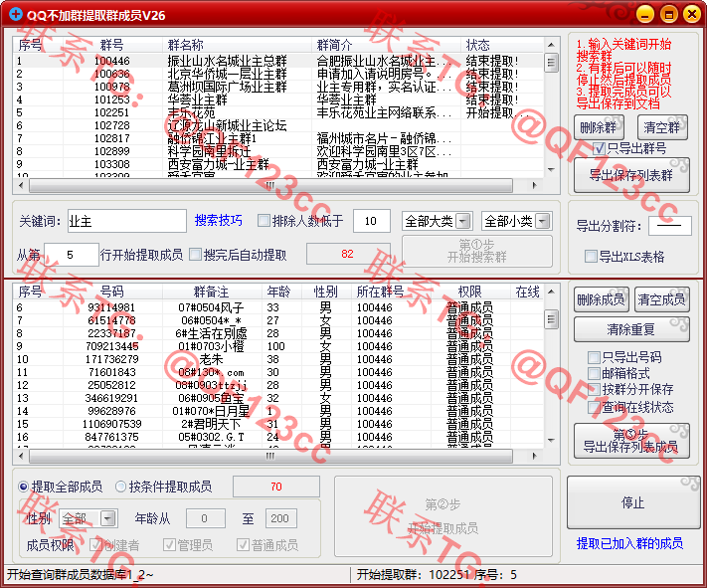
Task: Select the 按条件提取成员 radio button
Action: (120, 487)
